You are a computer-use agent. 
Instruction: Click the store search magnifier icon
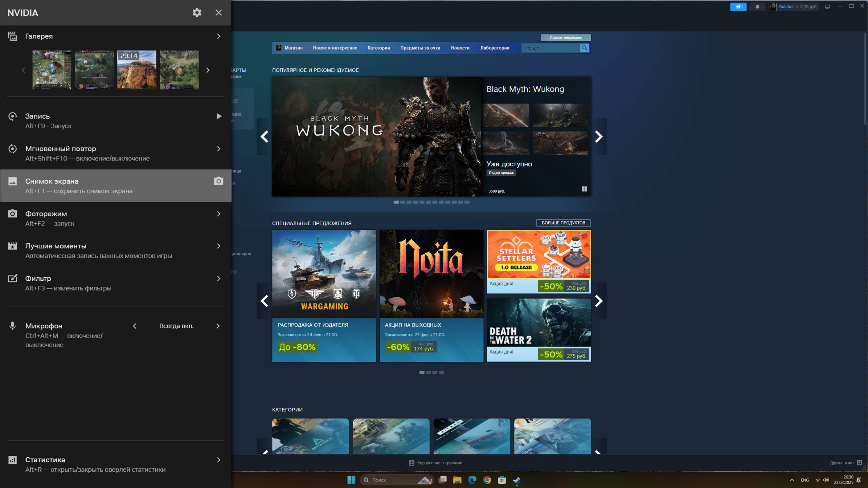coord(585,48)
